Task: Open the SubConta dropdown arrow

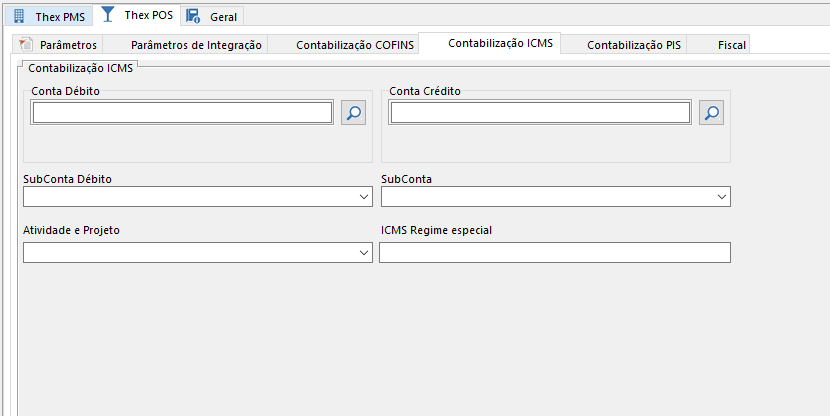Action: [722, 198]
